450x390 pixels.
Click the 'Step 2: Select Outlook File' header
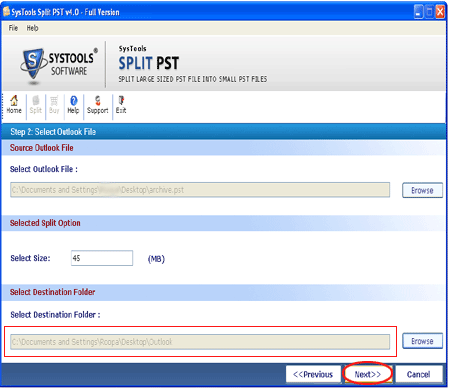(53, 132)
